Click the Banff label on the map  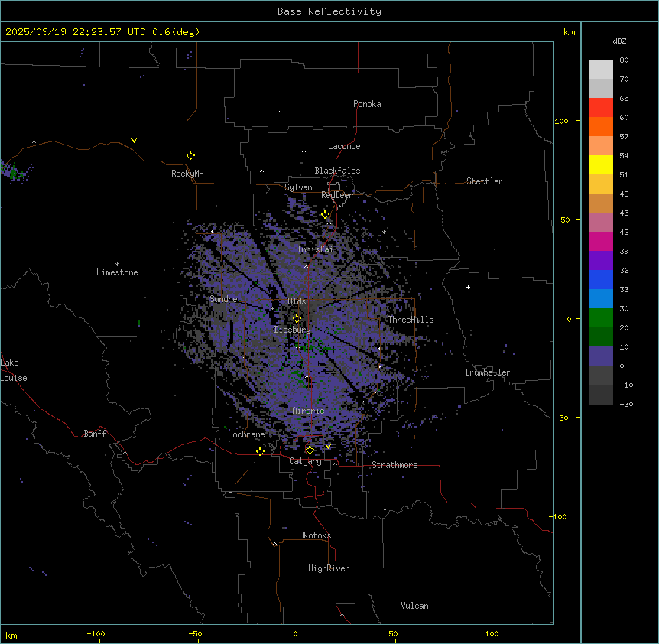pos(95,434)
